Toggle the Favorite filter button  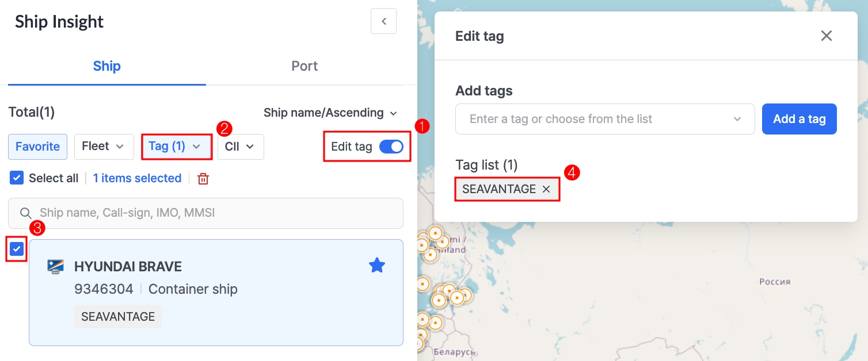click(x=37, y=147)
